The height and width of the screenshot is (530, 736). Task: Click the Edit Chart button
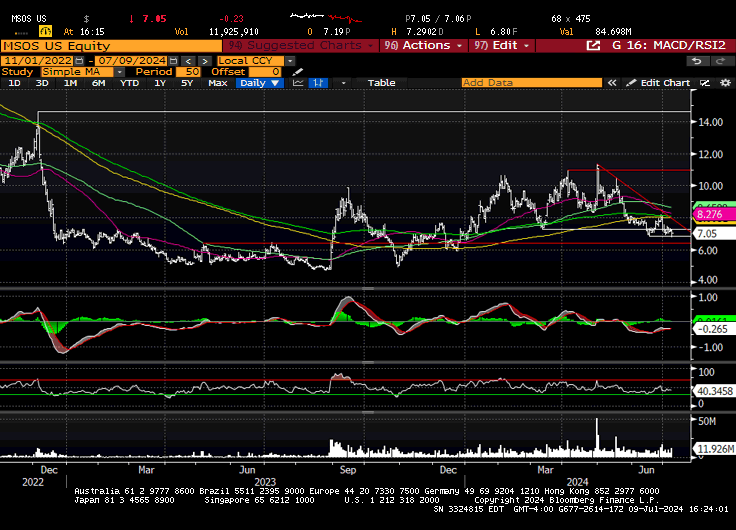coord(658,83)
